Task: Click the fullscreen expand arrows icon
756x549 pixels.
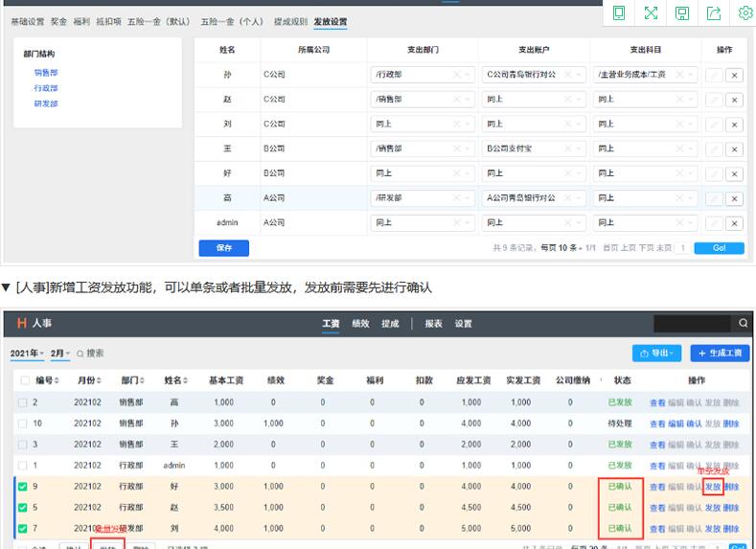Action: (x=651, y=12)
